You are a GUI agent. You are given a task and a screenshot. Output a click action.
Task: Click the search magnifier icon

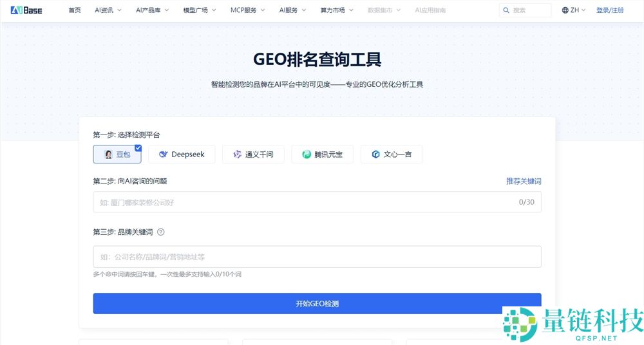click(x=506, y=10)
